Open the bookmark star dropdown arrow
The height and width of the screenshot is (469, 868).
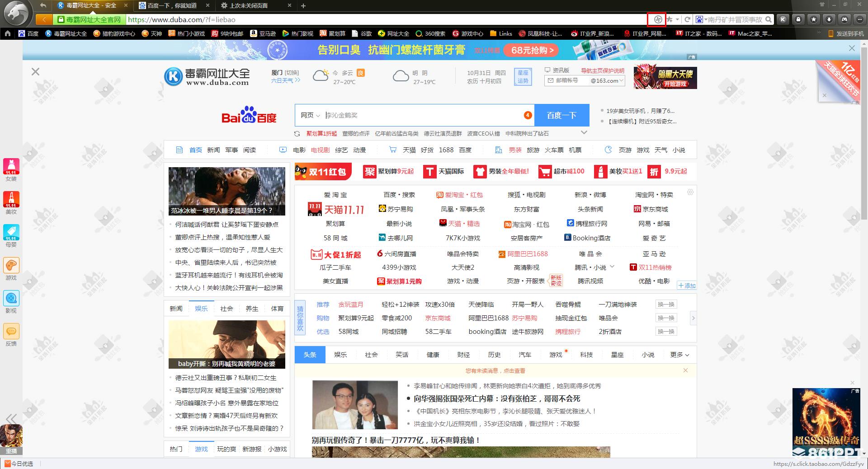677,19
